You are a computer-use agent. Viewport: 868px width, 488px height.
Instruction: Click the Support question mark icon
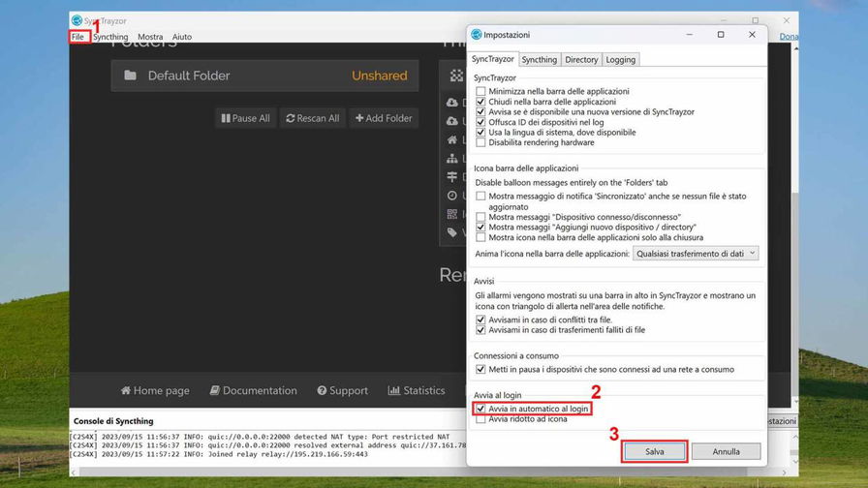(x=322, y=390)
